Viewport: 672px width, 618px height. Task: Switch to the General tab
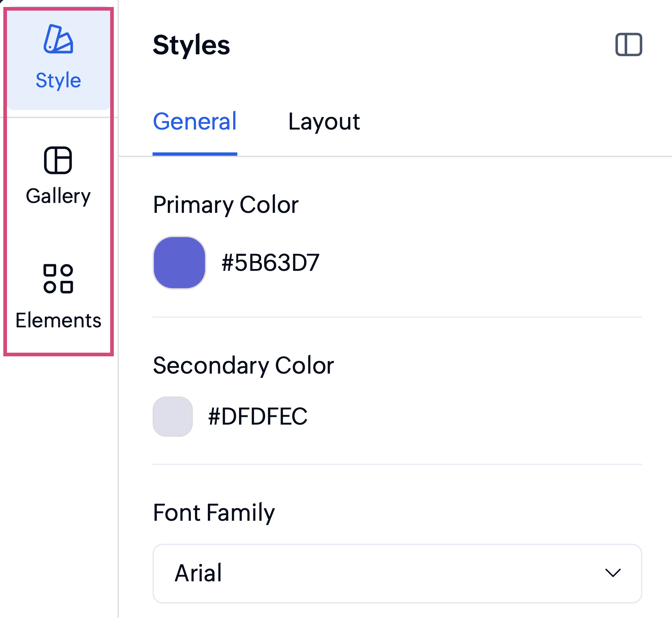pos(195,121)
